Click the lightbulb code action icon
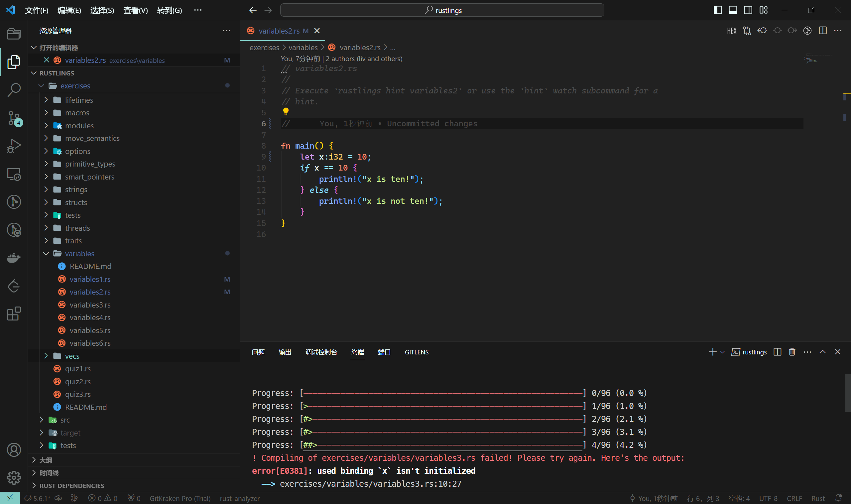This screenshot has height=504, width=851. coord(286,111)
